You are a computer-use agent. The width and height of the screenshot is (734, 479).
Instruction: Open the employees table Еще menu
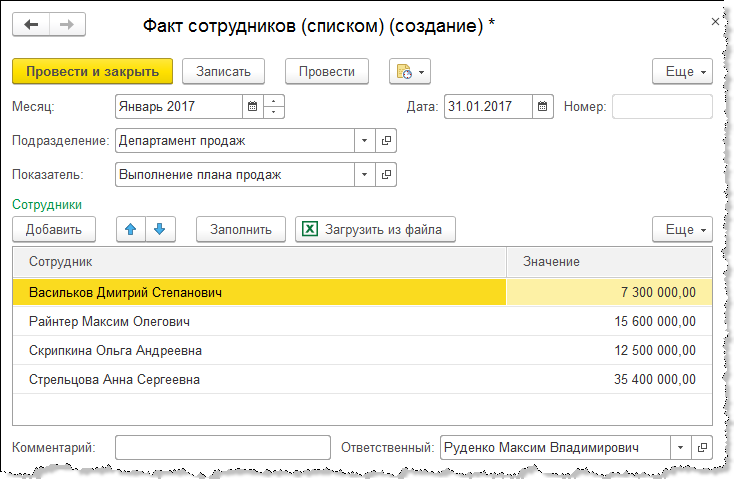(x=682, y=230)
